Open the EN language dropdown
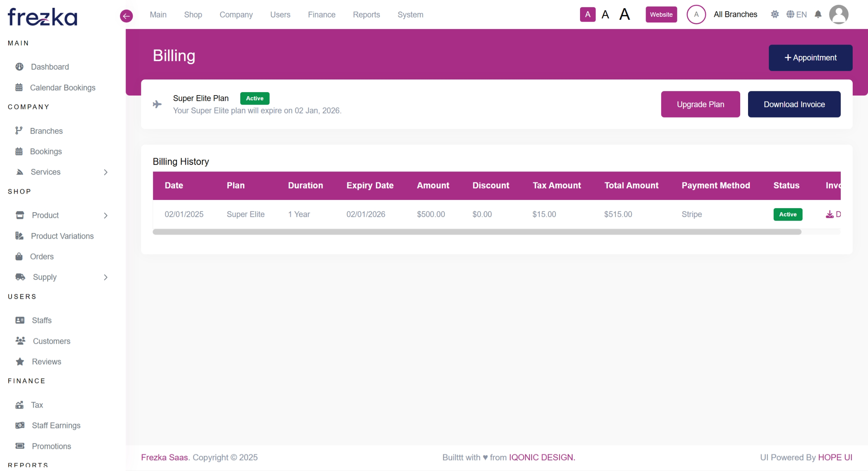Screen dimensions: 868x471 [x=797, y=15]
